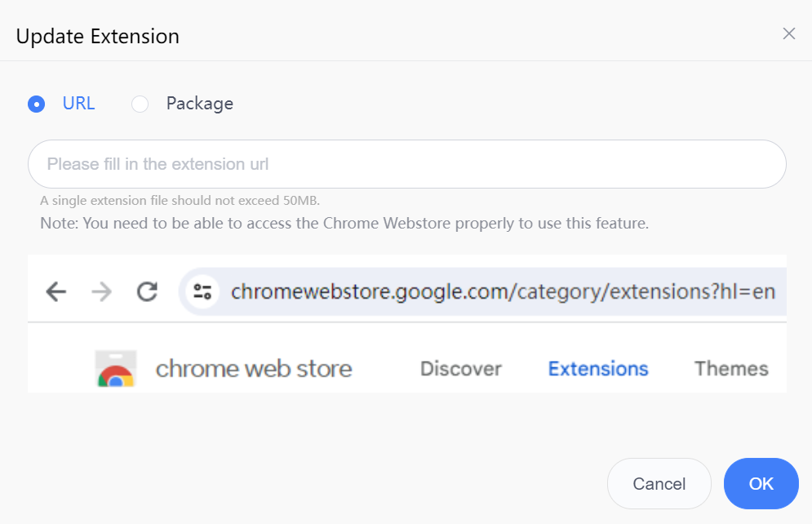Click the Chrome Web Store logo icon
The height and width of the screenshot is (524, 812).
(x=116, y=368)
